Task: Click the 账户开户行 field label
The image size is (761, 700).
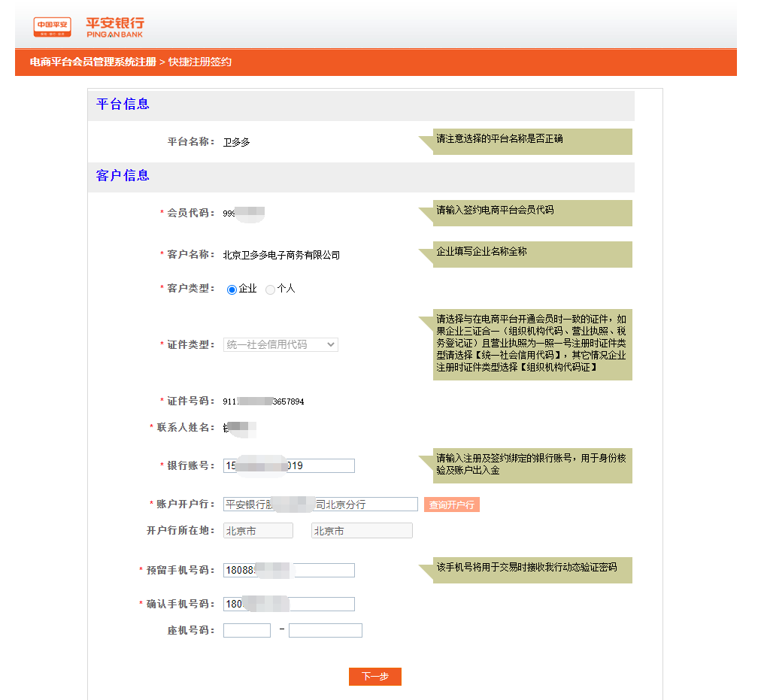Action: [186, 504]
